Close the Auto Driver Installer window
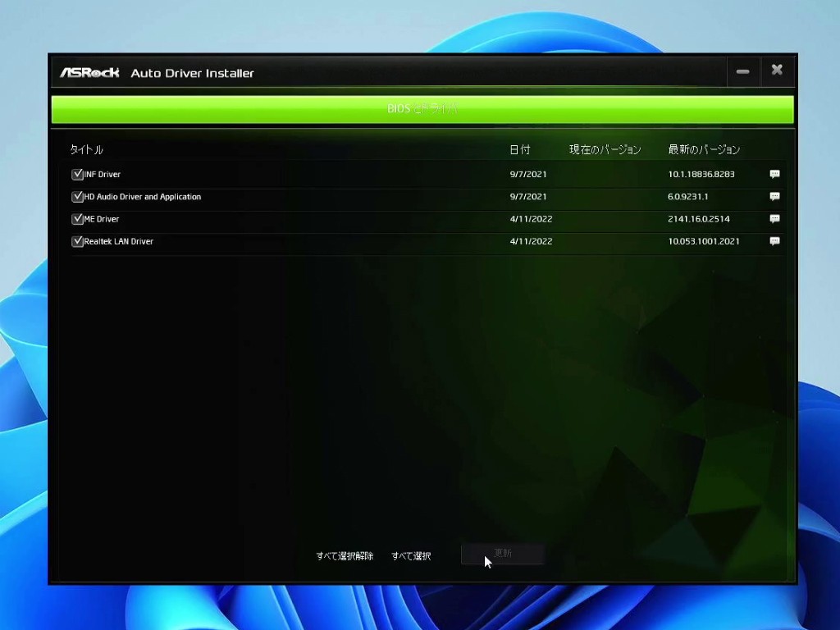The width and height of the screenshot is (840, 630). tap(777, 71)
